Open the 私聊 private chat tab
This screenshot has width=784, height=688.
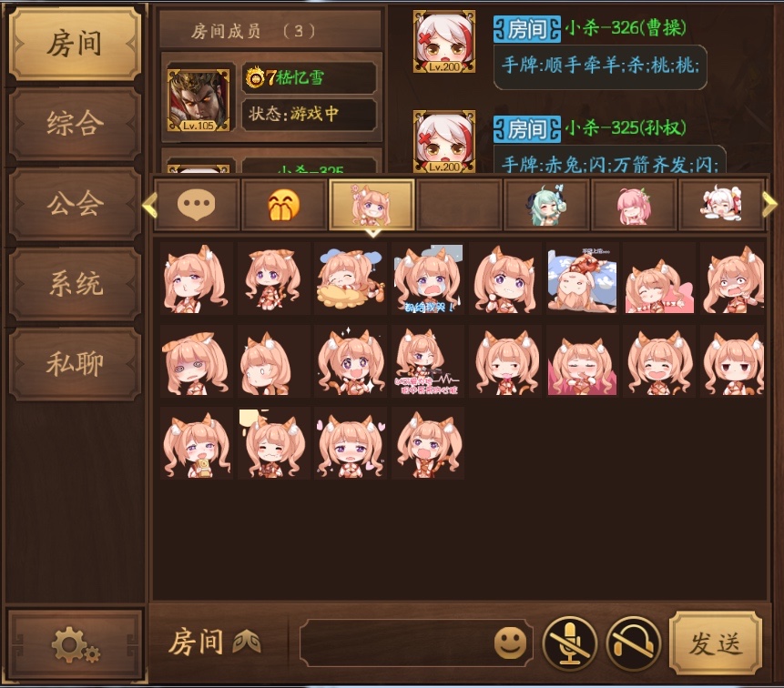pyautogui.click(x=76, y=364)
